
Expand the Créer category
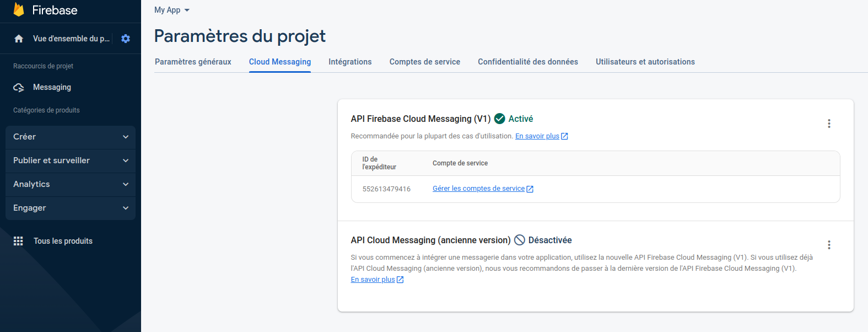pyautogui.click(x=71, y=137)
